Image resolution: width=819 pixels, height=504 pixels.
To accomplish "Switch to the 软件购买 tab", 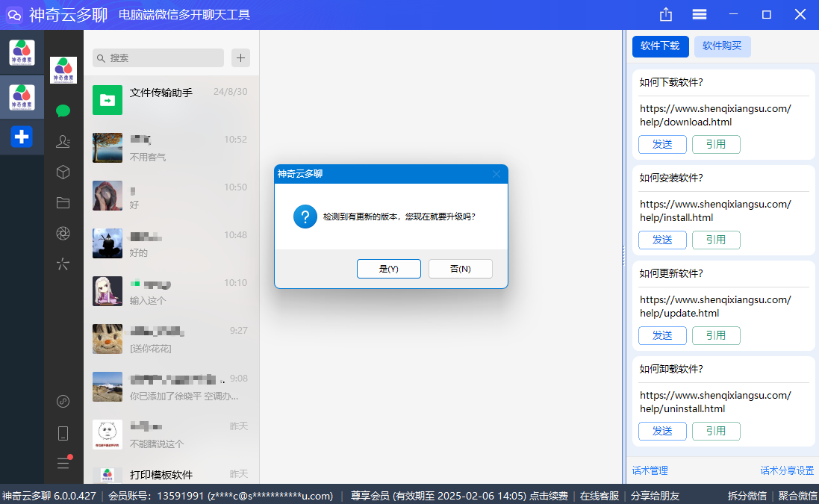I will [x=721, y=46].
